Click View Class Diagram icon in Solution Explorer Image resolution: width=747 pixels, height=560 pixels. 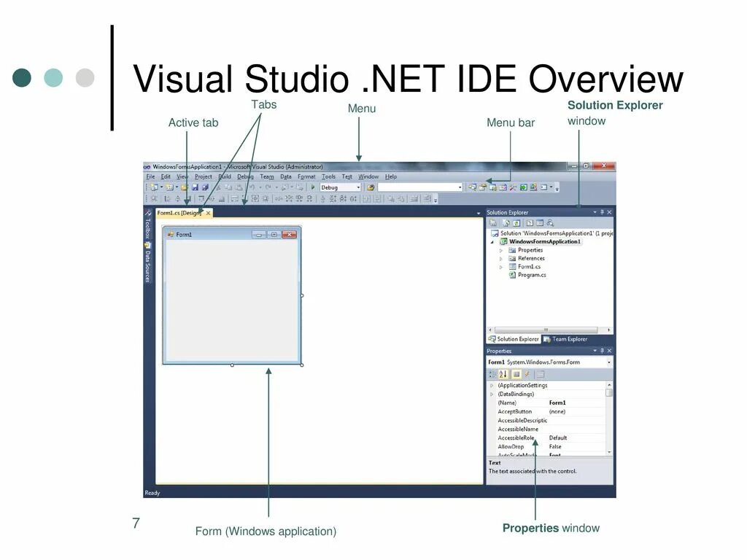550,223
